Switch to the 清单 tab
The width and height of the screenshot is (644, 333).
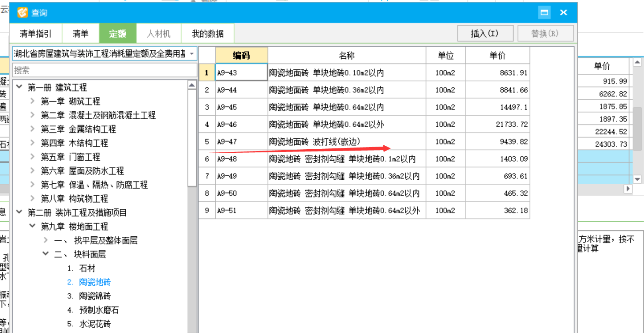point(80,34)
